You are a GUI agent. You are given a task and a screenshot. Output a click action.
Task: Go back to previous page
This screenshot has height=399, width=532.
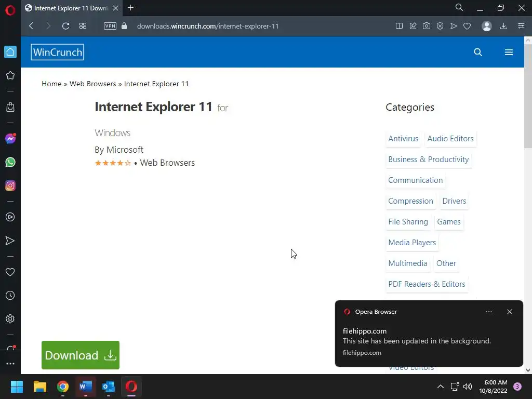pyautogui.click(x=31, y=26)
